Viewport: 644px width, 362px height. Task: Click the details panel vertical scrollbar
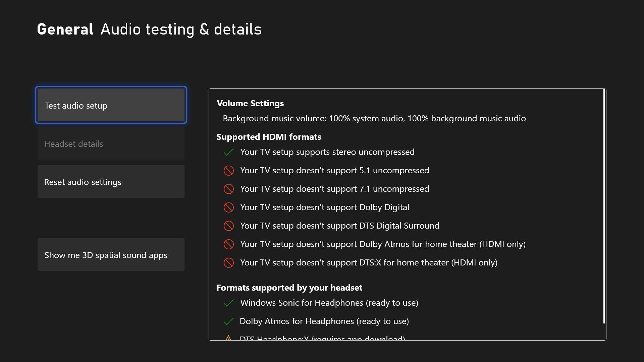click(x=604, y=206)
